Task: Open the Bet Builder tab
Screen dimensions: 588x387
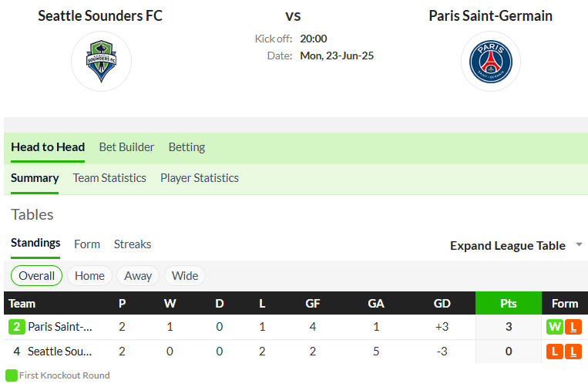Action: coord(126,147)
